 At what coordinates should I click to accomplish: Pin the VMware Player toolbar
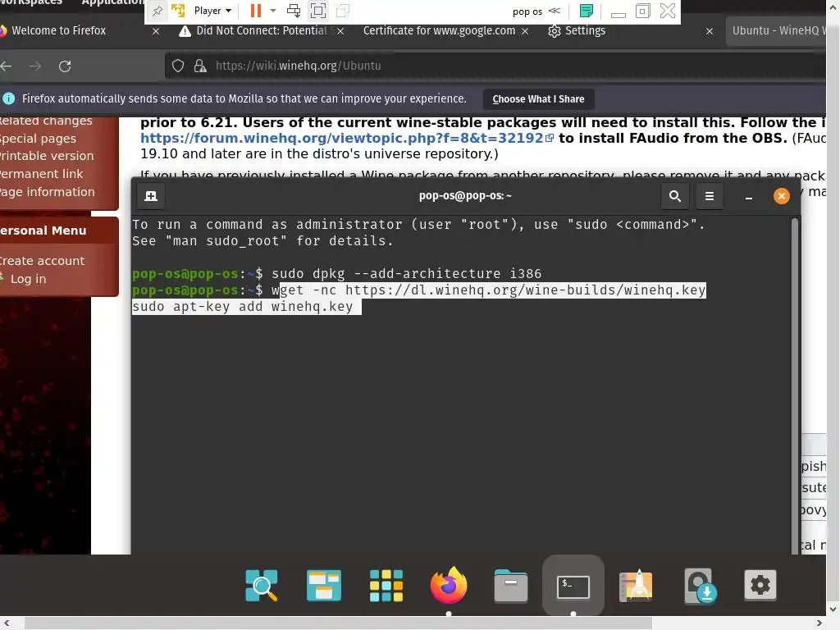157,11
